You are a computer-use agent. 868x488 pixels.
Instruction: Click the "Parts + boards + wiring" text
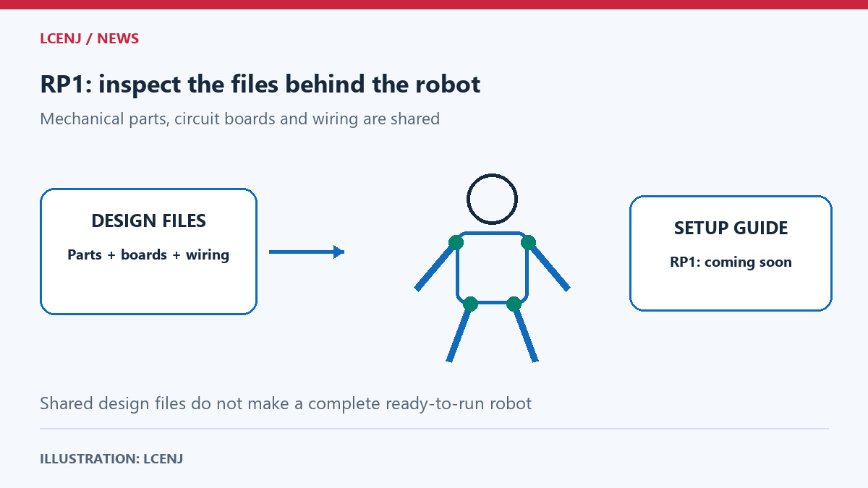tap(148, 254)
